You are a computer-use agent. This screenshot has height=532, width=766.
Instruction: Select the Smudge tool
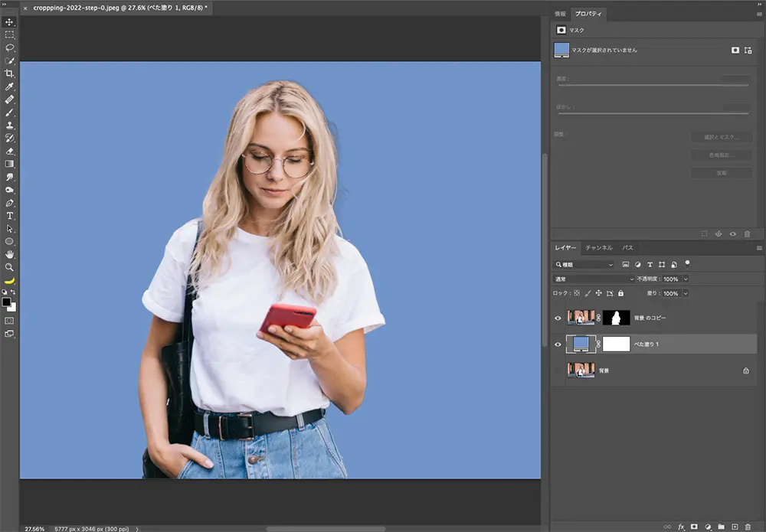9,177
